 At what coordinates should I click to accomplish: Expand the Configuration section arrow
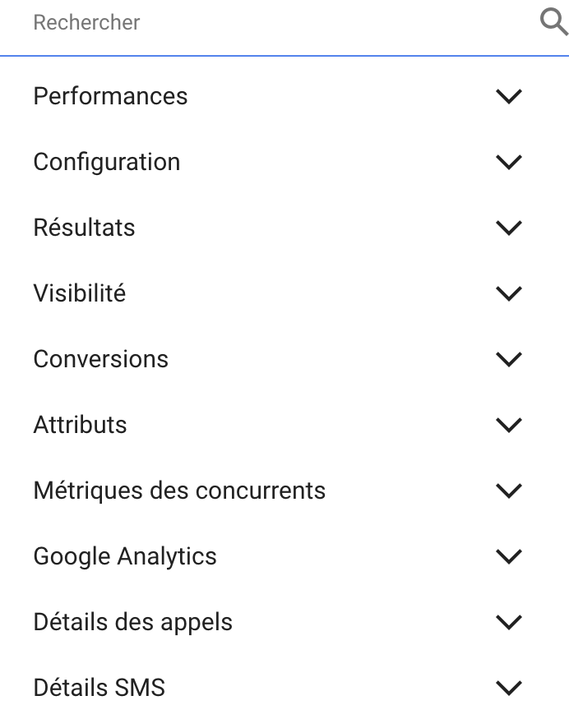pos(510,162)
